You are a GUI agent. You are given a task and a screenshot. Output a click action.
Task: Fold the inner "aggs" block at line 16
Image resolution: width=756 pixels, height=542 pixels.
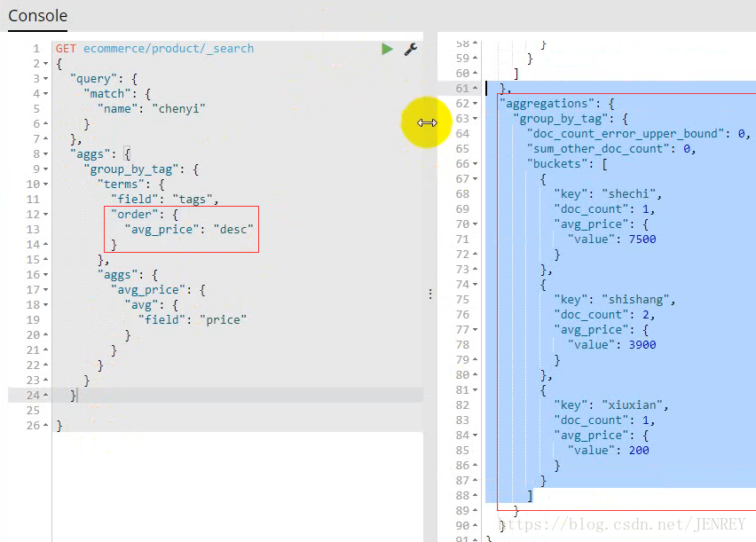46,275
